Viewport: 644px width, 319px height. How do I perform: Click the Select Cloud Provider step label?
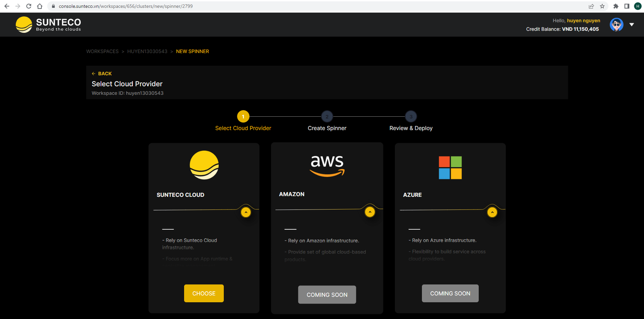243,128
